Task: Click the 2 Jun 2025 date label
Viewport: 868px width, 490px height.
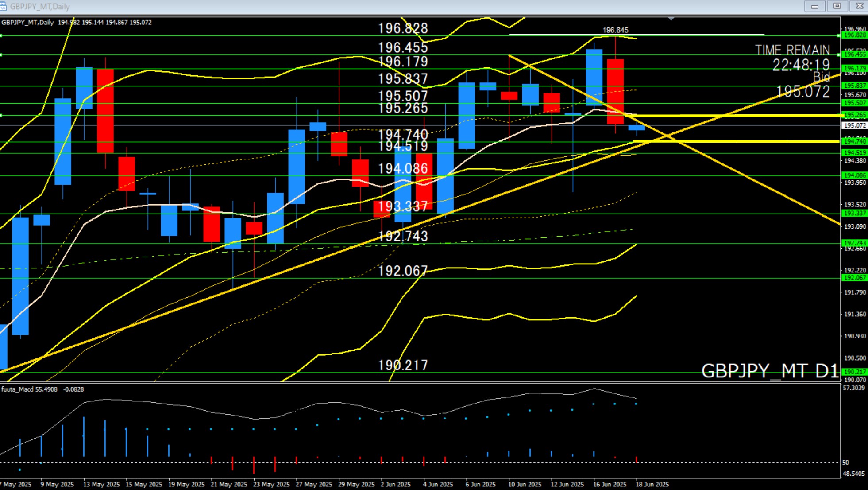Action: click(396, 484)
